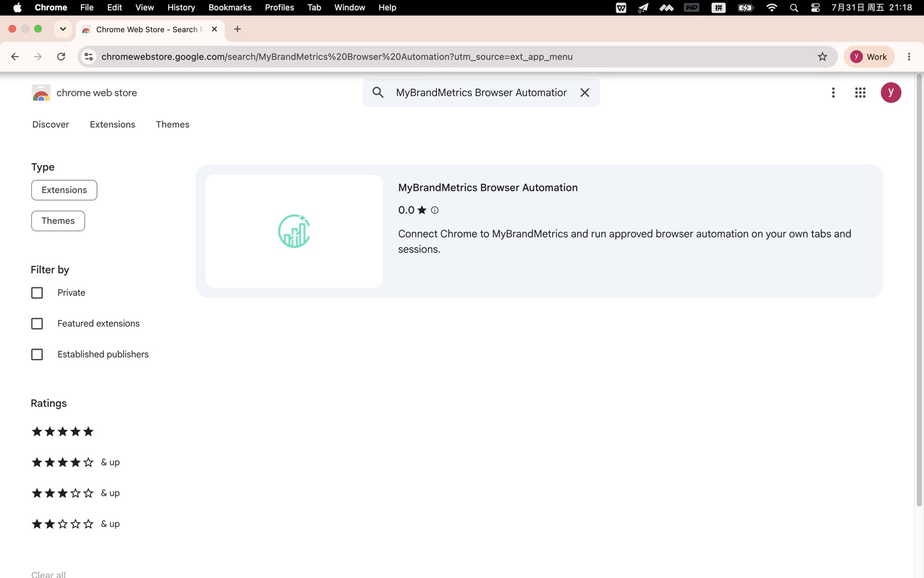Click the page's vertical scrollbar
Viewport: 924px width, 578px height.
(x=919, y=291)
